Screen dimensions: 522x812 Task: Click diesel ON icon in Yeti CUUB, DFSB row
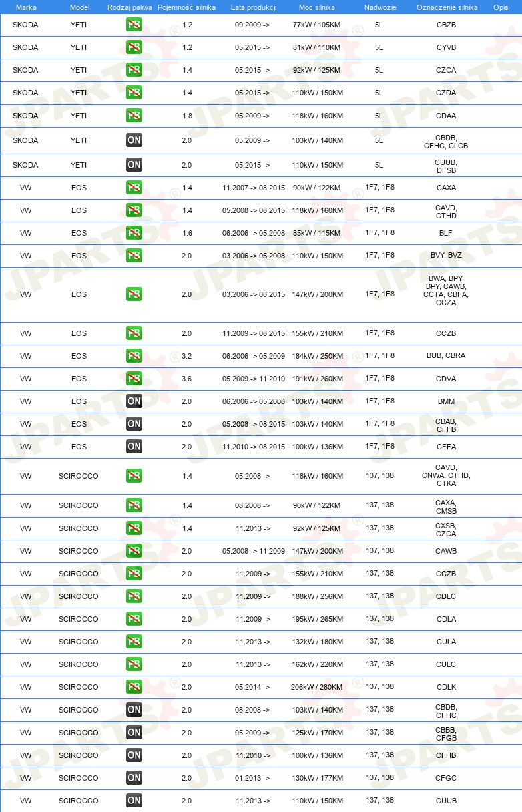134,165
